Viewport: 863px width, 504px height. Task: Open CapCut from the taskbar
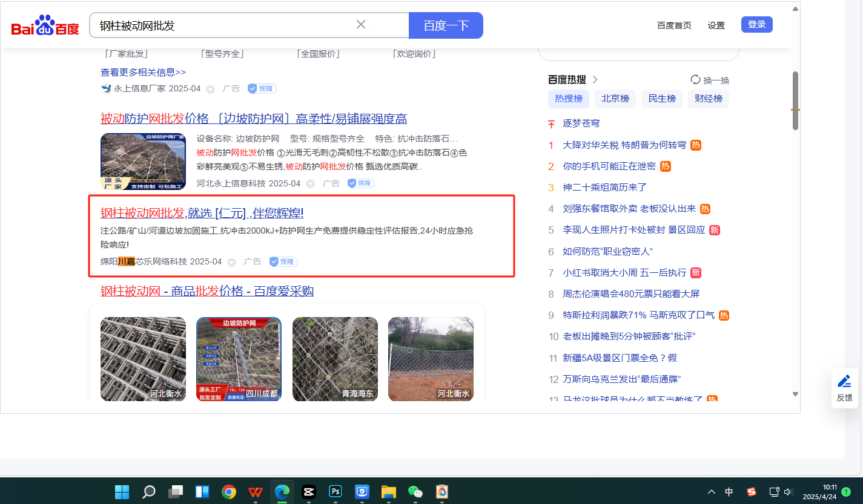point(309,491)
